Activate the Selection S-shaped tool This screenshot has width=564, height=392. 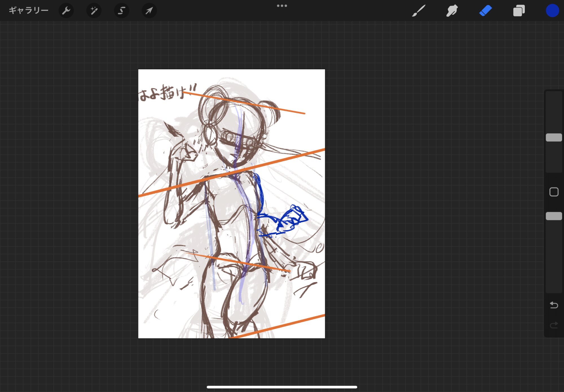click(x=121, y=11)
